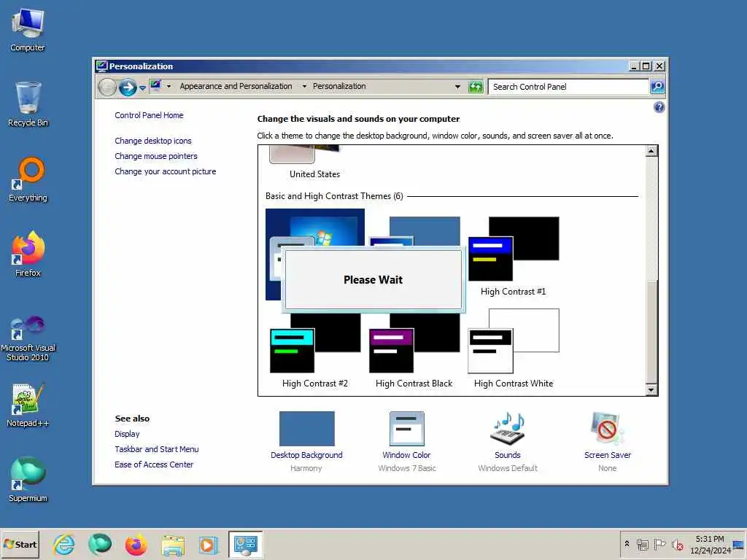Viewport: 747px width, 560px height.
Task: Show hidden tray icons arrow
Action: tap(627, 544)
